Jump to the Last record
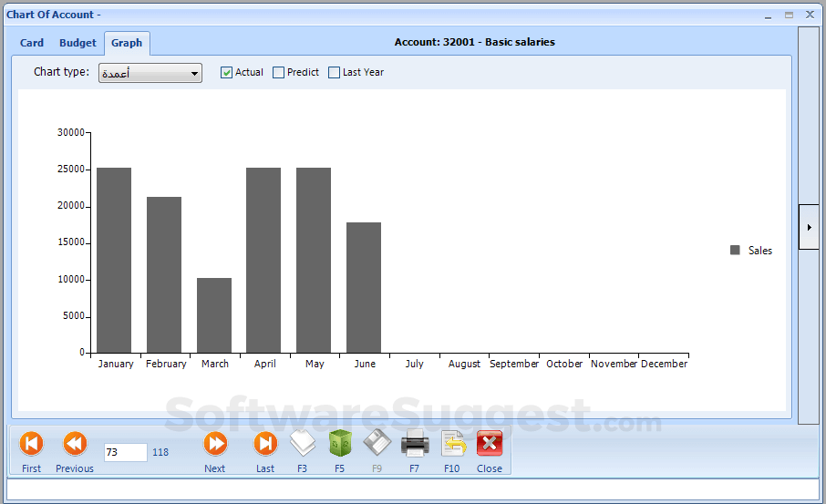 pos(265,444)
